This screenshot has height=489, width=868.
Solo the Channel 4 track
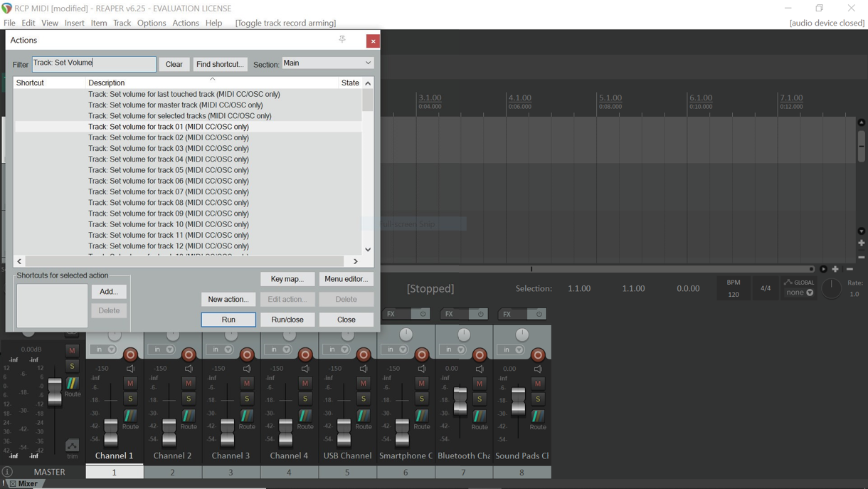coord(305,399)
